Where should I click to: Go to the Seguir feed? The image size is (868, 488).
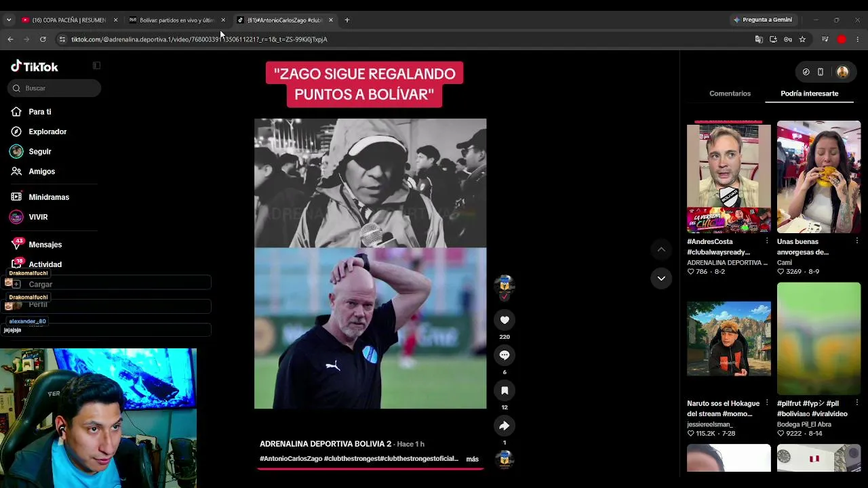point(40,152)
